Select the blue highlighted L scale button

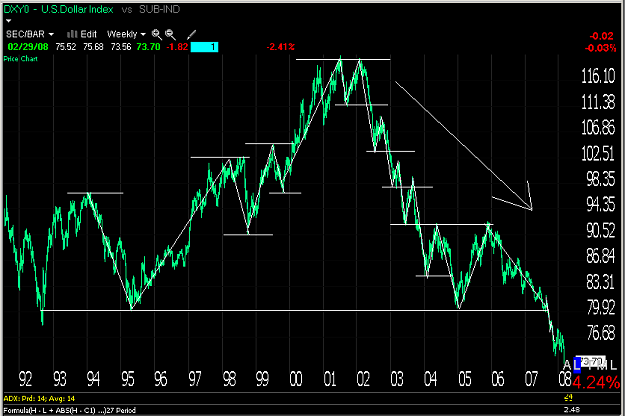577,364
